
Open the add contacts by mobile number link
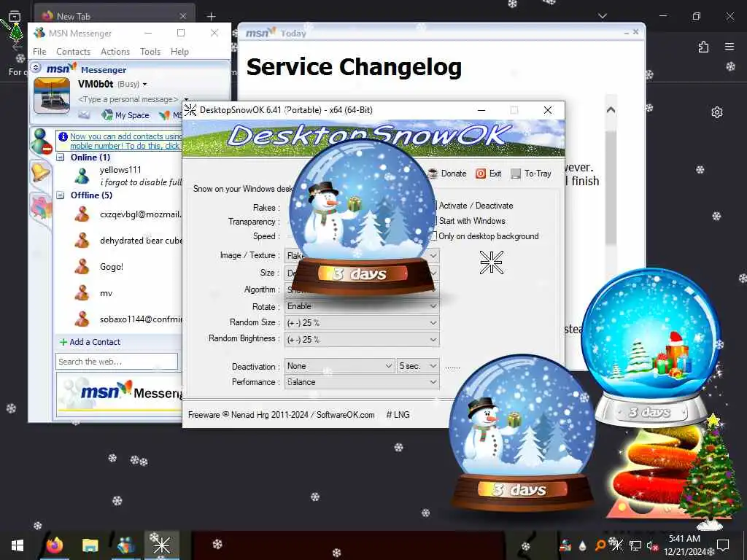click(x=125, y=141)
